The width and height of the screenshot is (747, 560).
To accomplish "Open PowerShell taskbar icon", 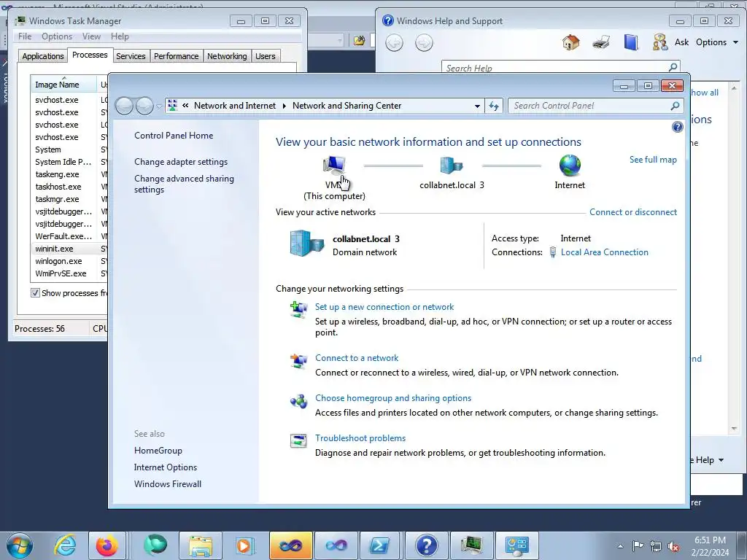I will click(x=379, y=545).
